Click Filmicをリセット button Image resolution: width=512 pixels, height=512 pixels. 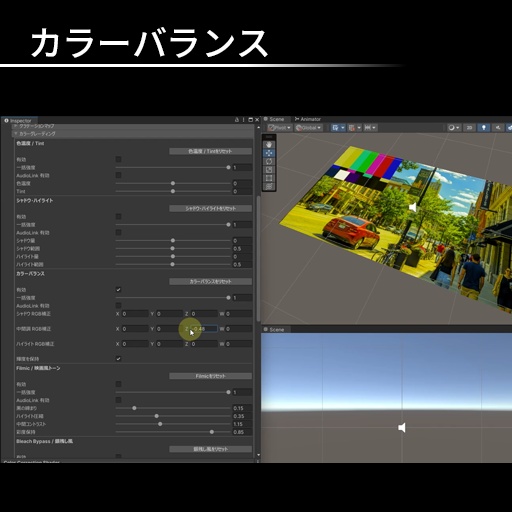coord(210,376)
